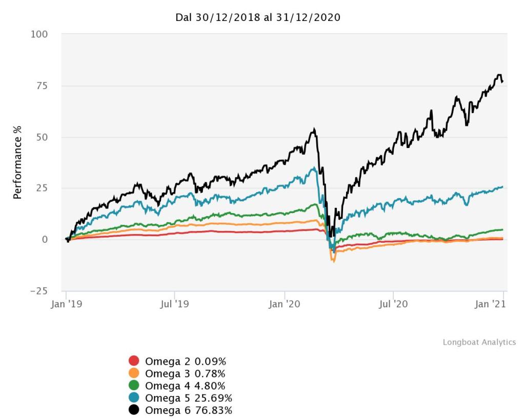The height and width of the screenshot is (420, 525).
Task: Select the Jul '19 x-axis label
Action: point(175,304)
